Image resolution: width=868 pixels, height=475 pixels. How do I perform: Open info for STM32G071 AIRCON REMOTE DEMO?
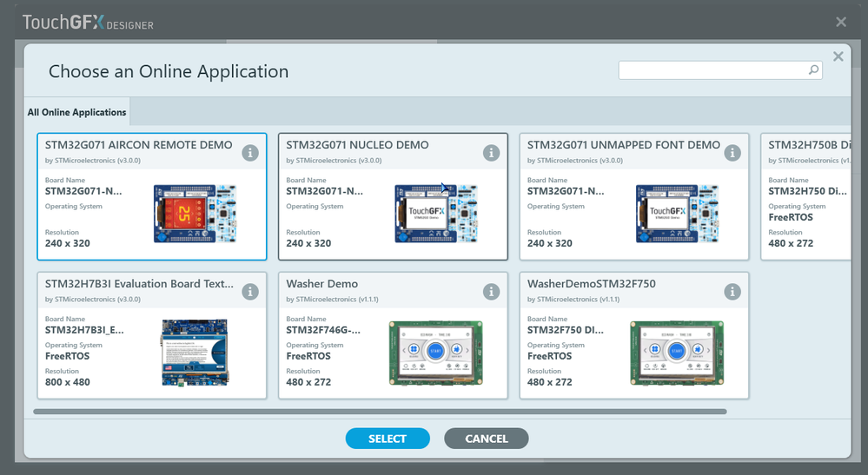click(x=250, y=153)
